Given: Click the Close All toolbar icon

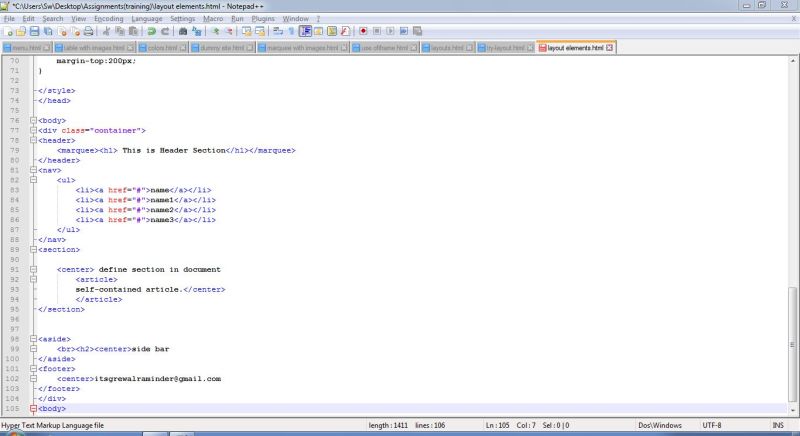Looking at the screenshot, I should coord(76,32).
